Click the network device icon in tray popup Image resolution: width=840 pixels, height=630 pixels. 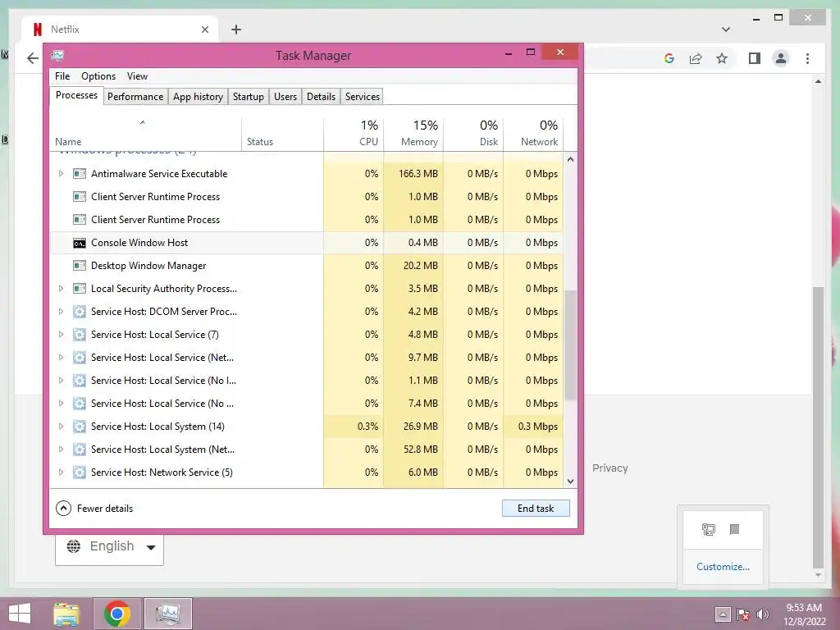click(x=709, y=530)
